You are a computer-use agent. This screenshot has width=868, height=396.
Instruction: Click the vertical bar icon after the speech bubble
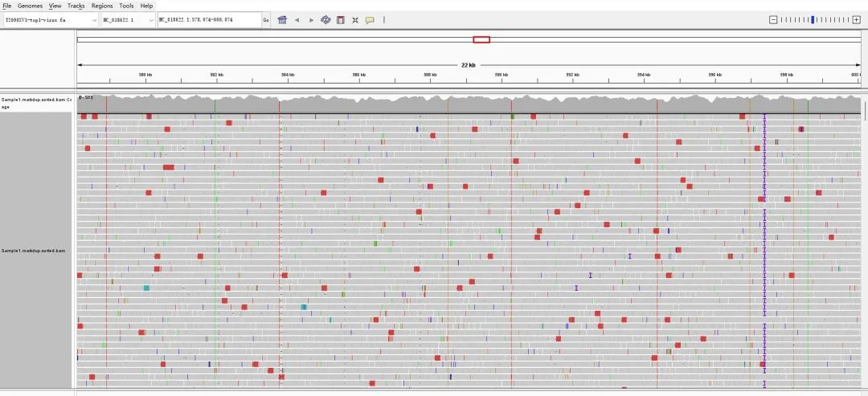[x=384, y=20]
